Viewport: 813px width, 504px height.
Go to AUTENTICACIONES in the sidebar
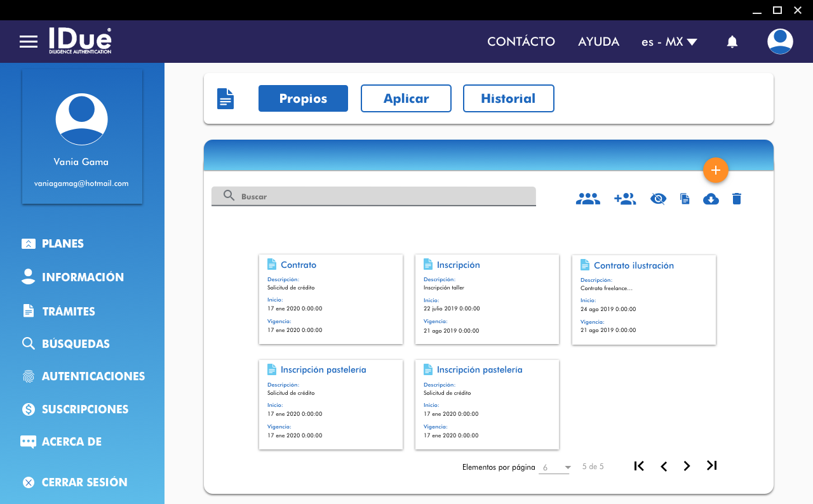click(x=93, y=376)
